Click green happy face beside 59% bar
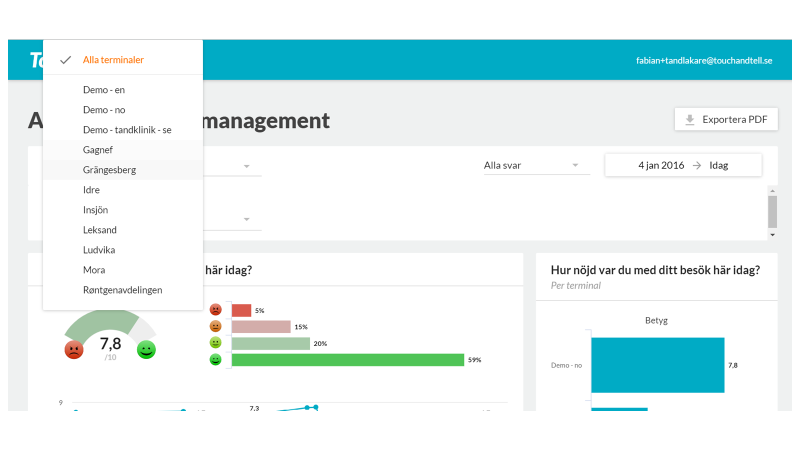 click(x=216, y=360)
